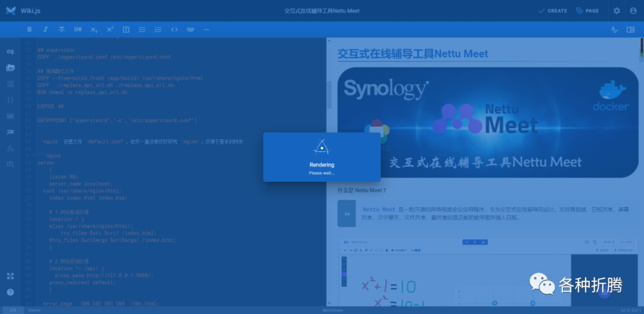Image resolution: width=644 pixels, height=314 pixels.
Task: Click the page title in header
Action: pyautogui.click(x=322, y=11)
